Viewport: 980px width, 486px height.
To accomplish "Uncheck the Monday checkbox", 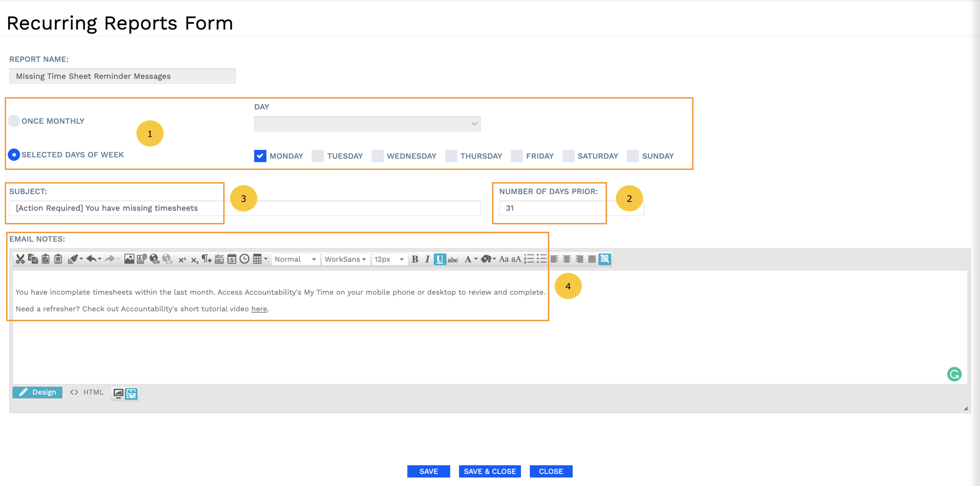I will [260, 156].
